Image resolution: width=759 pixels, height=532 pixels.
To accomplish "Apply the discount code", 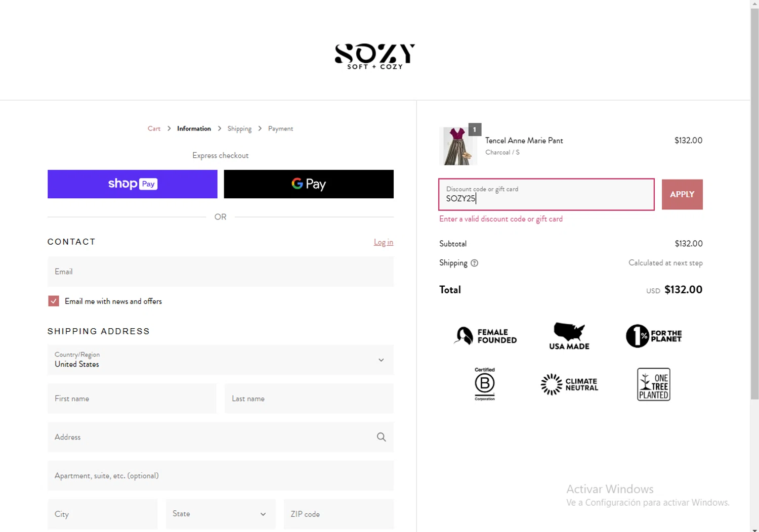I will pos(682,194).
